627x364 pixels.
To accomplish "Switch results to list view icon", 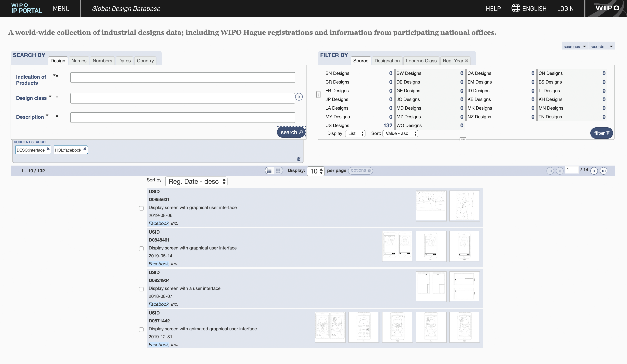I will pos(269,171).
